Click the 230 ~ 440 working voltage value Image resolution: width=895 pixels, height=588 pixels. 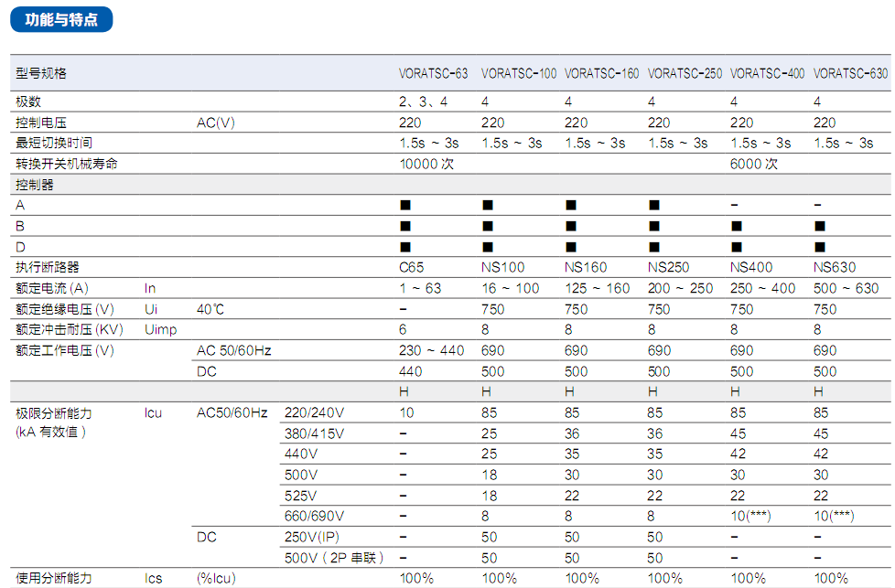(432, 350)
